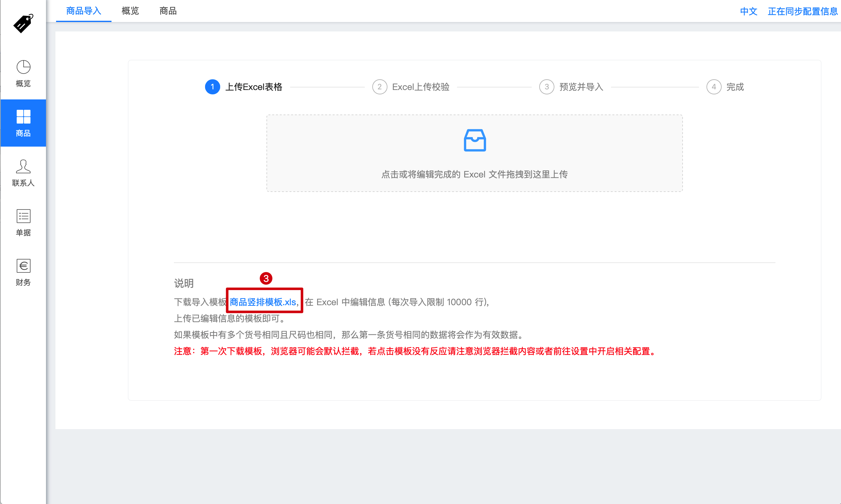
Task: Switch to the 概览 tab
Action: pos(129,11)
